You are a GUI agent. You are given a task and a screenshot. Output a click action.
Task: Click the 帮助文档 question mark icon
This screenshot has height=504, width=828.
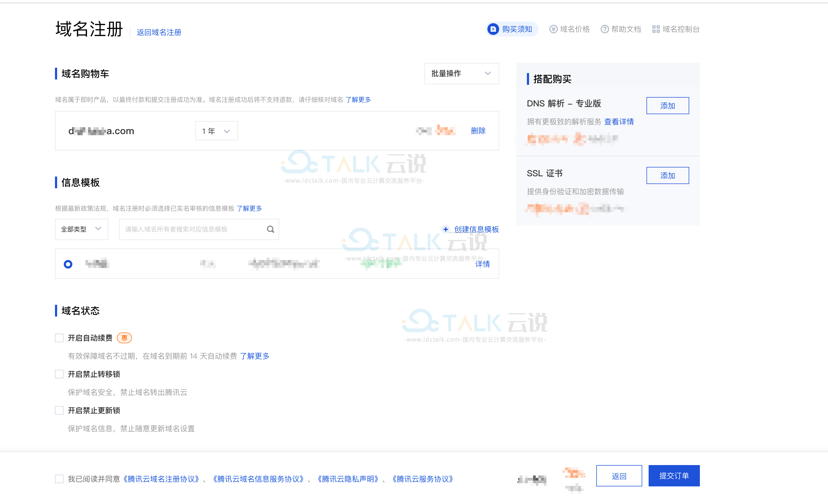coord(605,29)
